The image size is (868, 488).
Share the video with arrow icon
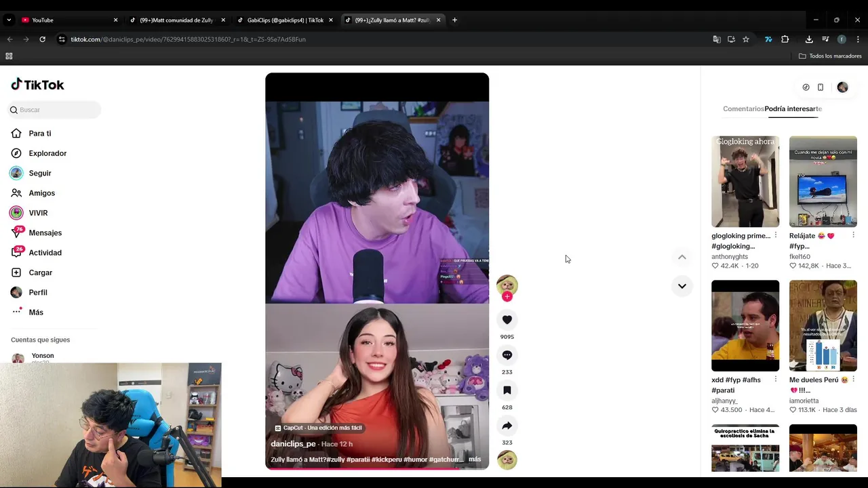point(507,426)
